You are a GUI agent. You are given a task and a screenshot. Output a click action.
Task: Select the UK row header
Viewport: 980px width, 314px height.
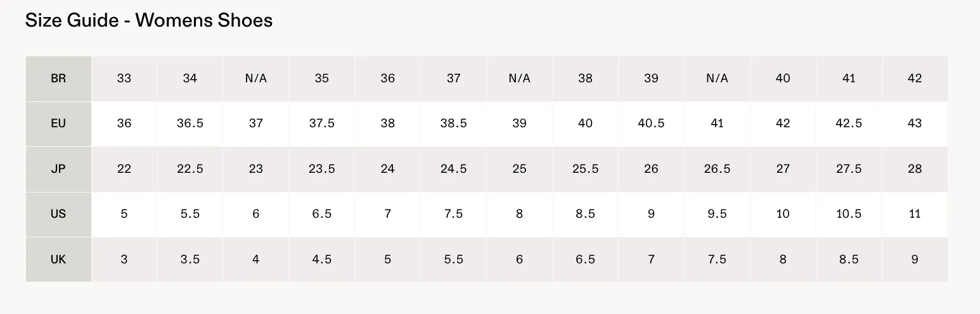click(58, 260)
